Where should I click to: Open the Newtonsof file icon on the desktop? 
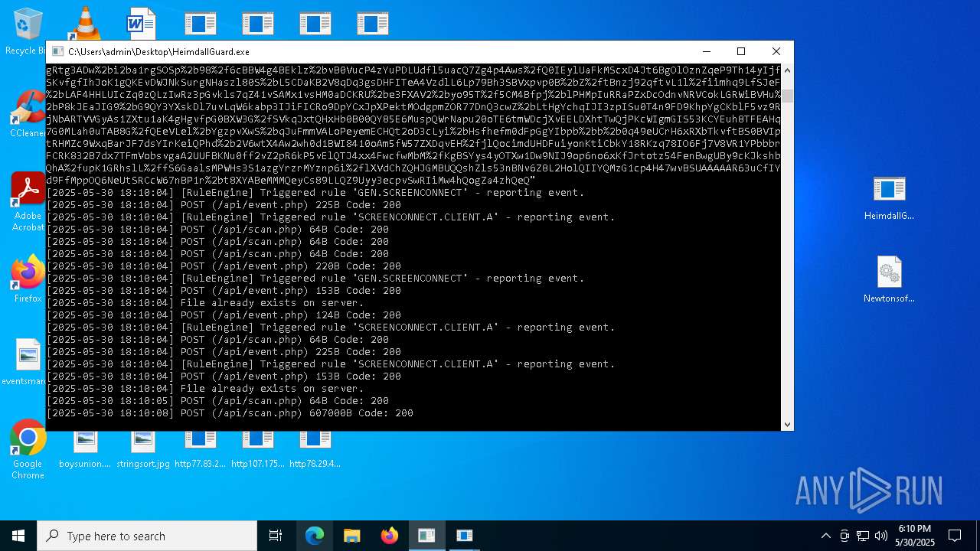[889, 279]
